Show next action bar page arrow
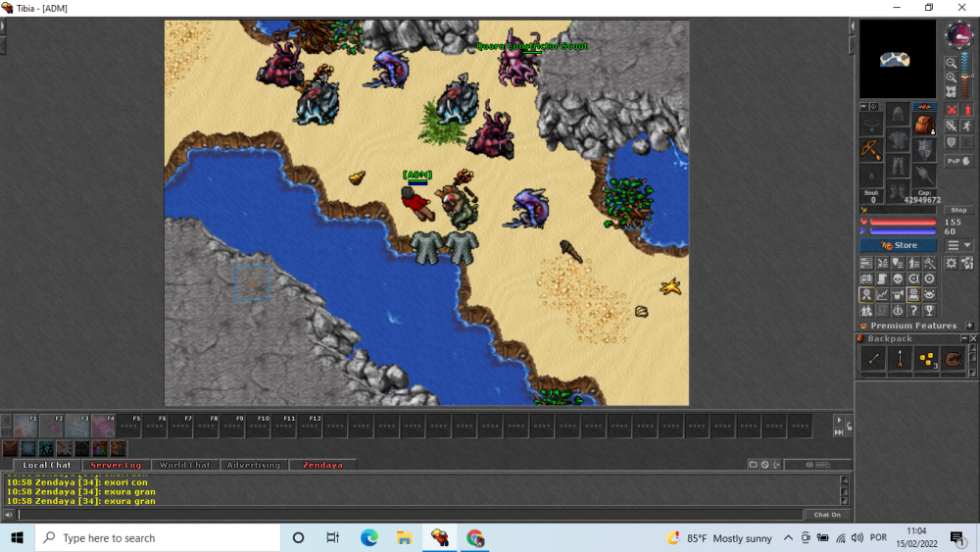 tap(839, 420)
